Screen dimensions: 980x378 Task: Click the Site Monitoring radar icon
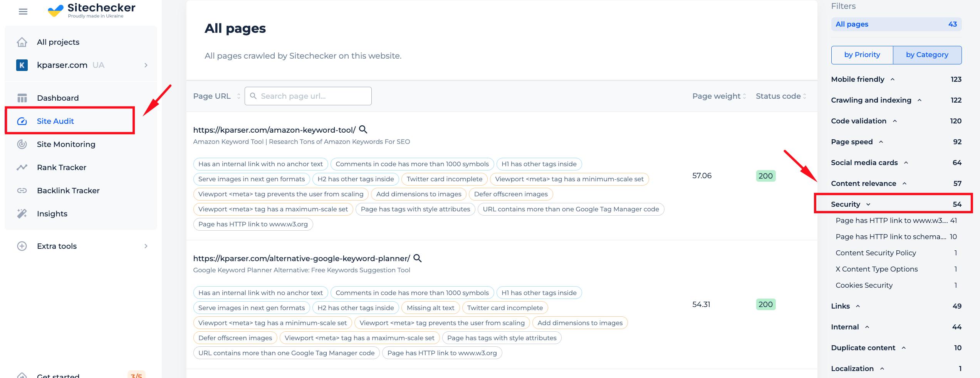pyautogui.click(x=22, y=144)
